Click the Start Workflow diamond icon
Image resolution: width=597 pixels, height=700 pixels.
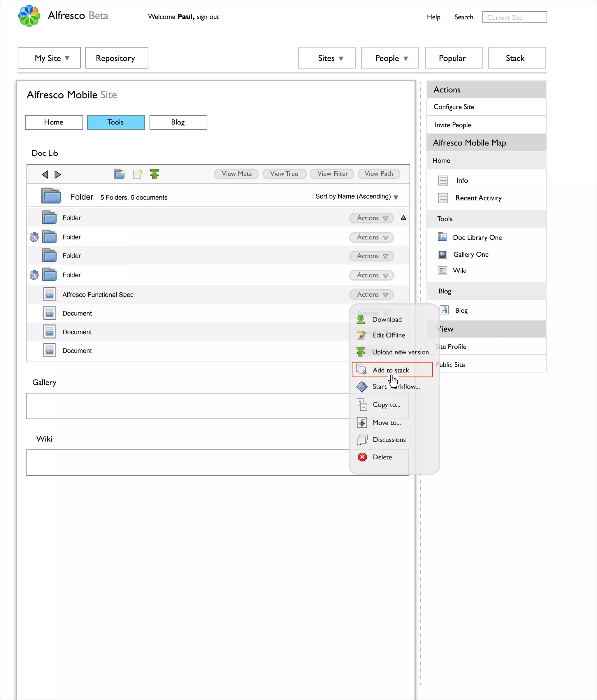point(362,386)
